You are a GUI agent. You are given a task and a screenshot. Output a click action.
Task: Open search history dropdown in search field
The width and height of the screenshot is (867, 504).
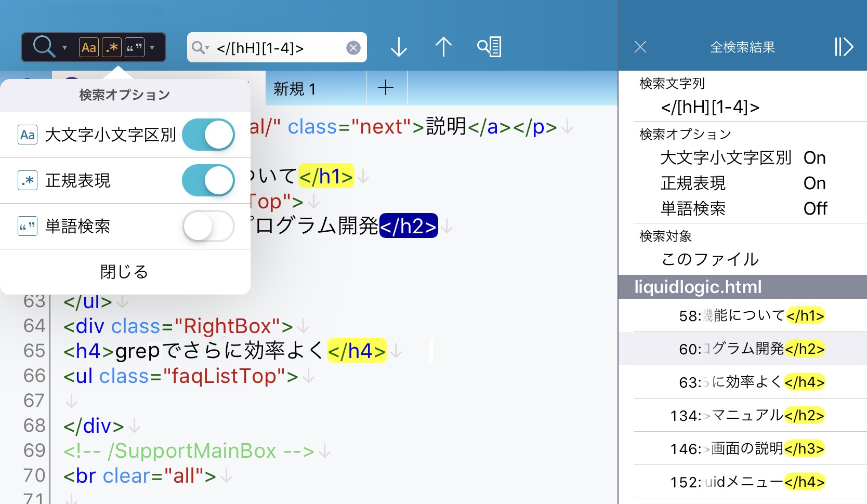[200, 48]
